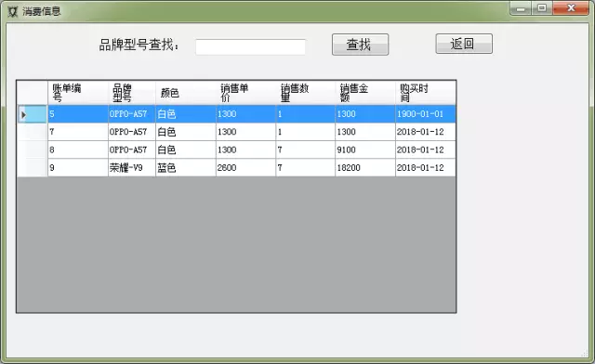Image resolution: width=595 pixels, height=364 pixels.
Task: Click quantity 7 in bill 9 row
Action: (x=305, y=167)
